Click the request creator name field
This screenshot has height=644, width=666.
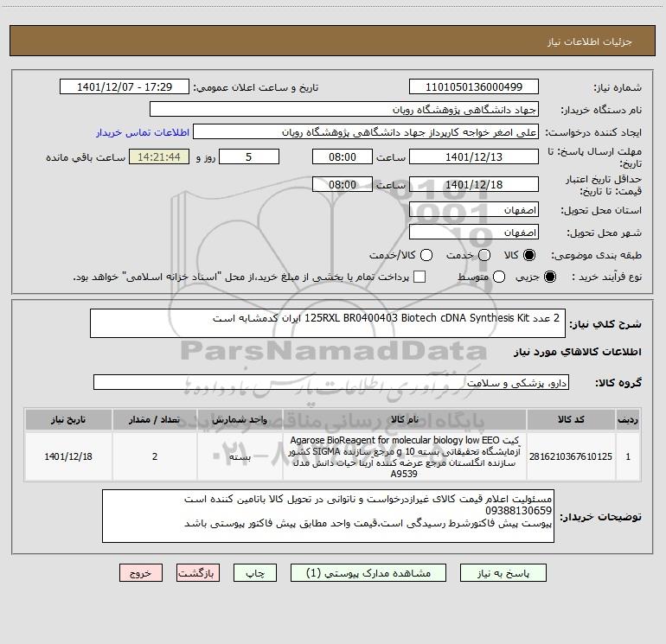366,132
